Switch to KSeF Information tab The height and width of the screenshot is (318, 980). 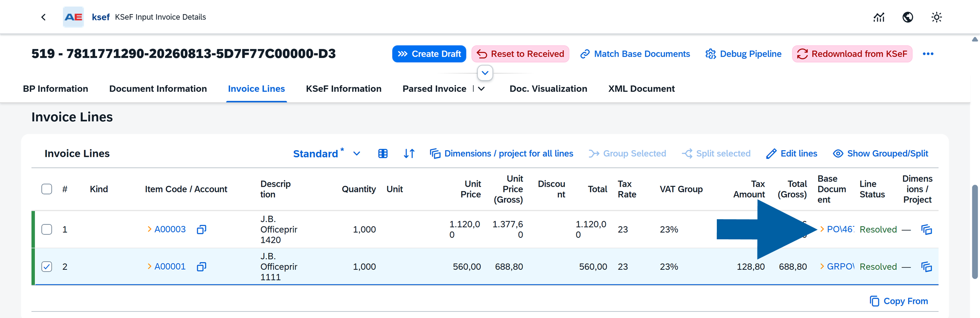(x=344, y=89)
